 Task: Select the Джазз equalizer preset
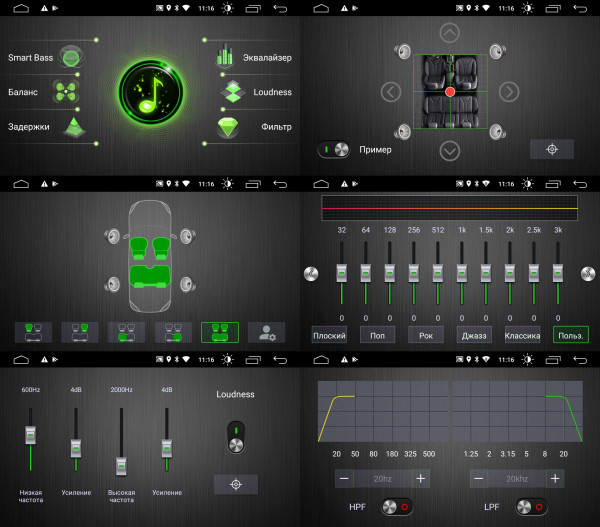474,335
